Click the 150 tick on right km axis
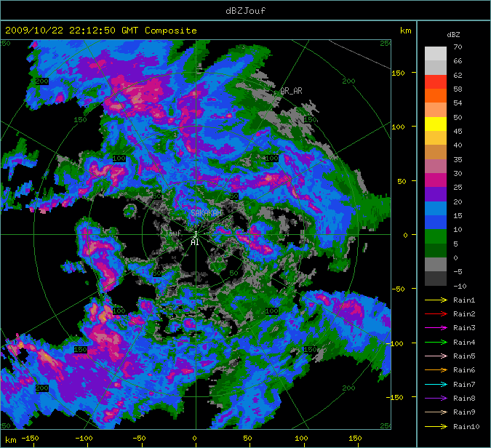The image size is (491, 448). (398, 73)
